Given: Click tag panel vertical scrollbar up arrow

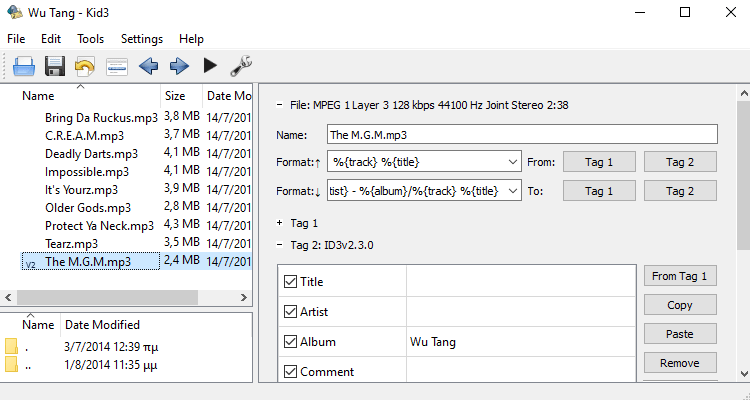Looking at the screenshot, I should click(x=744, y=94).
